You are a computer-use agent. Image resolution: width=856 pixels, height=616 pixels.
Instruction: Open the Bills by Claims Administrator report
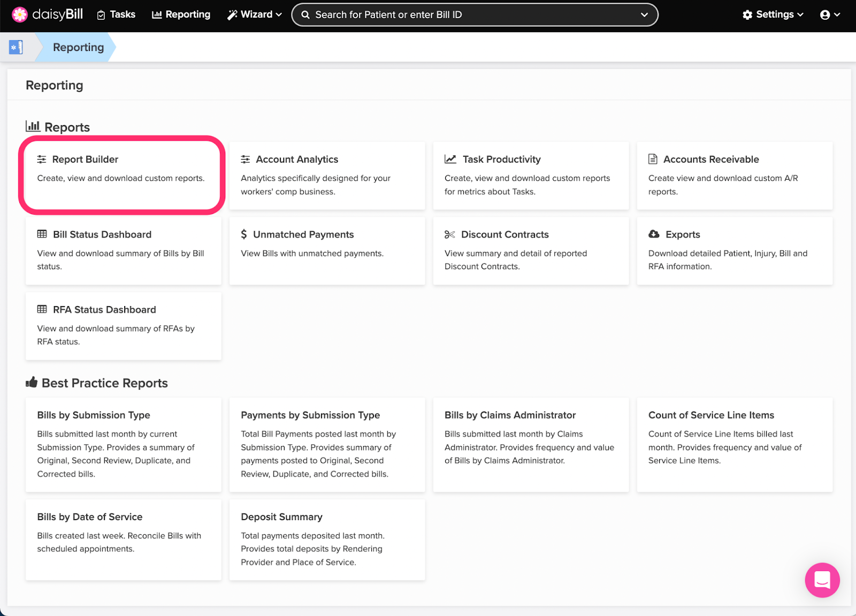pos(509,415)
